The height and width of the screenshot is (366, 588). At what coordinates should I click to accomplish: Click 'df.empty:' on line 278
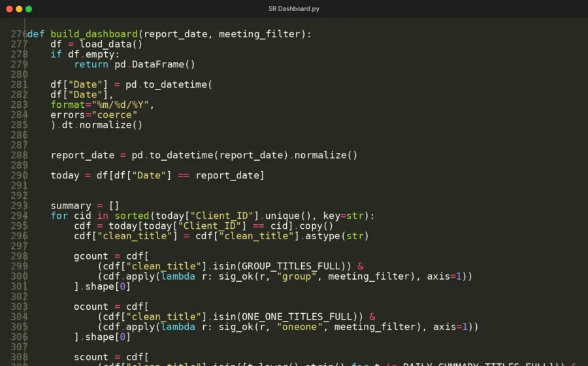pyautogui.click(x=93, y=54)
